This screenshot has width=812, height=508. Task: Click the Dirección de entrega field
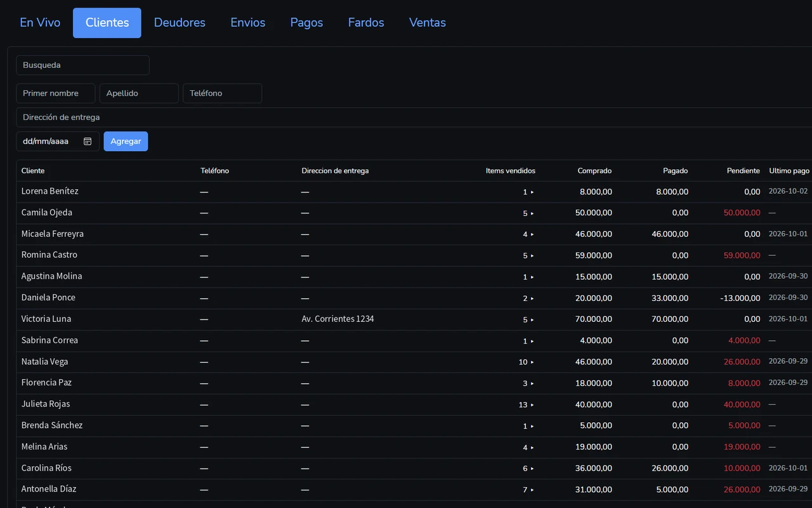(x=414, y=117)
